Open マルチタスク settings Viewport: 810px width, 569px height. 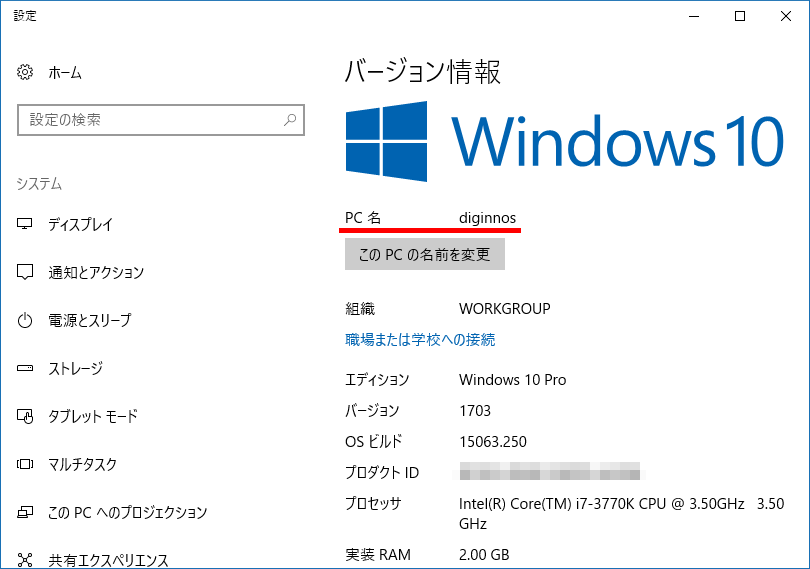[x=82, y=465]
